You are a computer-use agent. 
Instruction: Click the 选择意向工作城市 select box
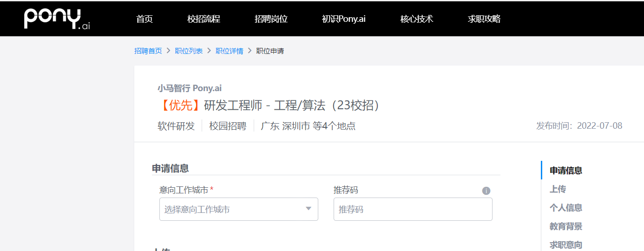(x=232, y=209)
